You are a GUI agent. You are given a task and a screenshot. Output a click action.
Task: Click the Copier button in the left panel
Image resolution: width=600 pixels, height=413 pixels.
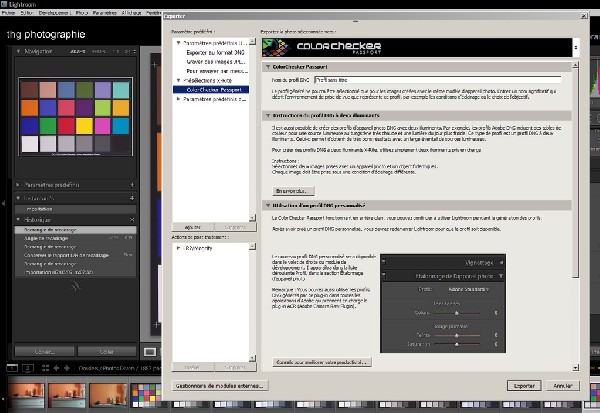click(44, 351)
